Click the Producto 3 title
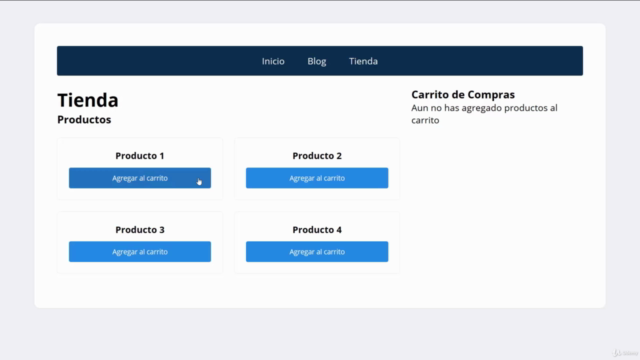Viewport: 640px width, 360px height. pyautogui.click(x=140, y=230)
